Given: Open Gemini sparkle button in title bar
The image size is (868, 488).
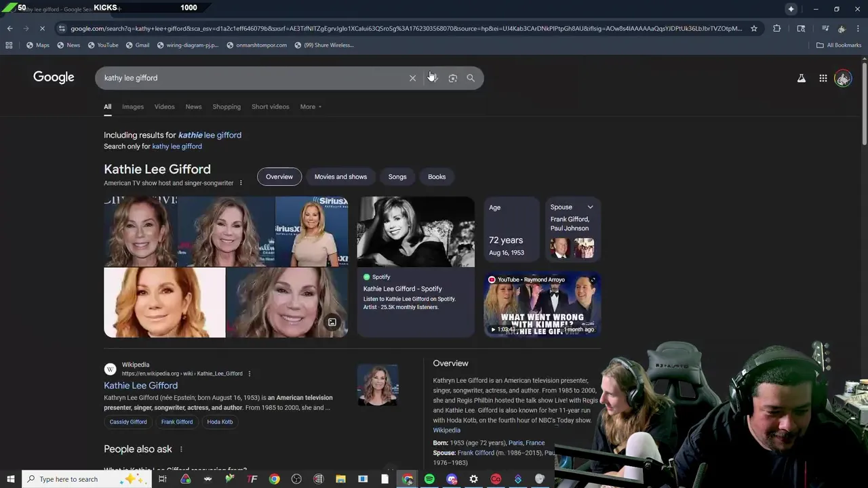Looking at the screenshot, I should 791,9.
